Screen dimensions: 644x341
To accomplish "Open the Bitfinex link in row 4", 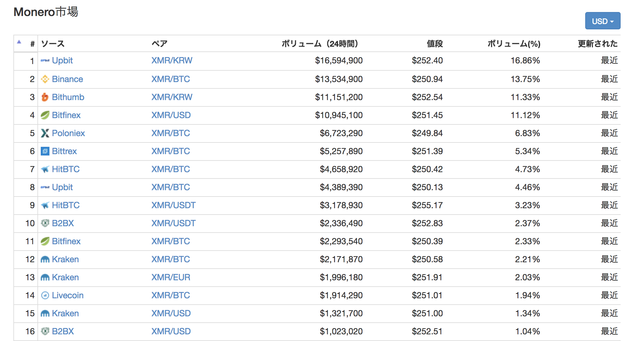I will pos(66,115).
